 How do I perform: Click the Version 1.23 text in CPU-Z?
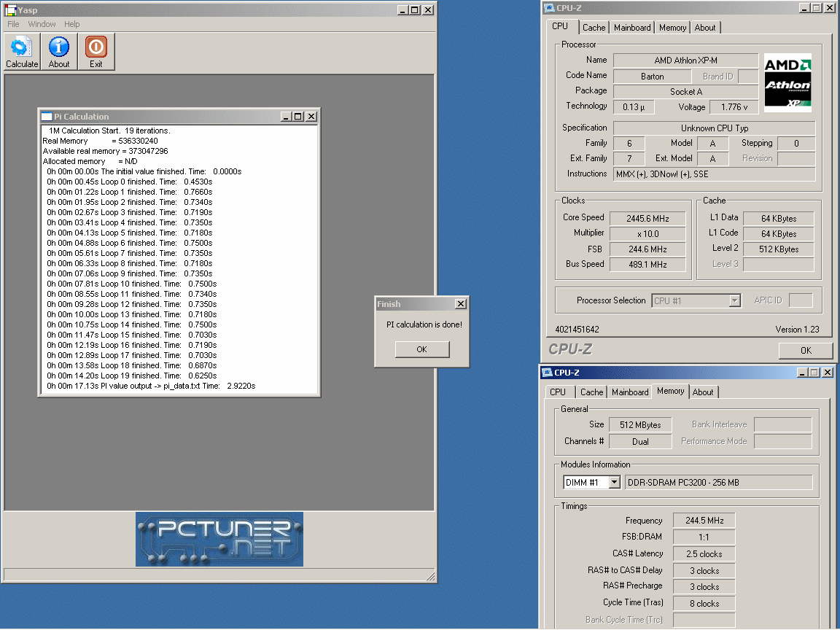tap(797, 330)
